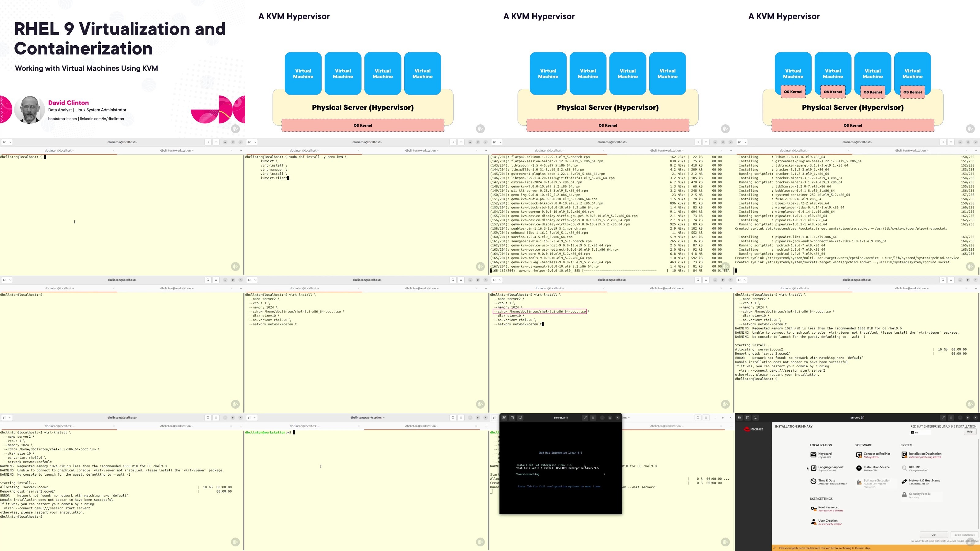Image resolution: width=980 pixels, height=551 pixels.
Task: Click new tab icon in workstation-titled terminal window
Action: point(249,418)
